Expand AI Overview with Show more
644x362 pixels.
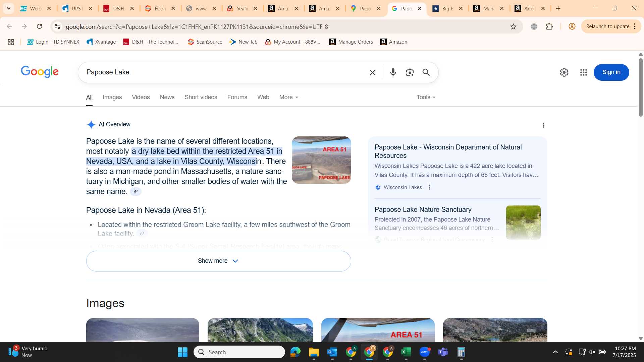(x=218, y=261)
